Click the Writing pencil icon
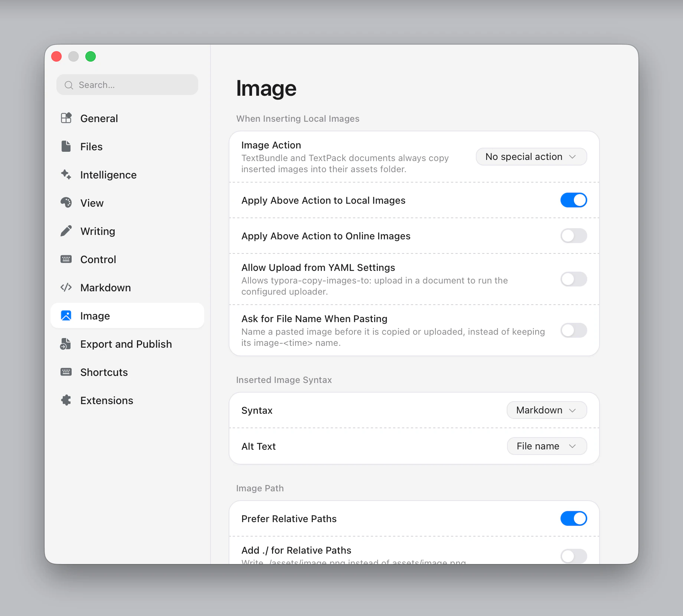The width and height of the screenshot is (683, 616). coord(66,231)
